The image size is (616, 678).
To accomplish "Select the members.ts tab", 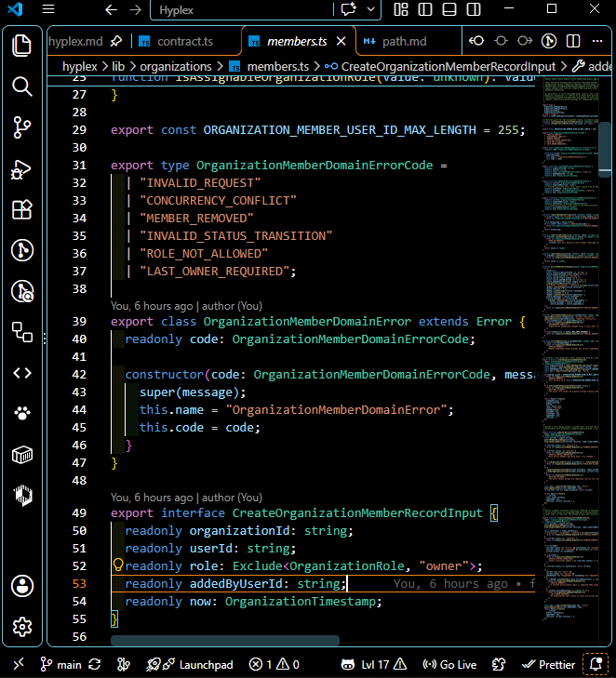I will point(296,42).
